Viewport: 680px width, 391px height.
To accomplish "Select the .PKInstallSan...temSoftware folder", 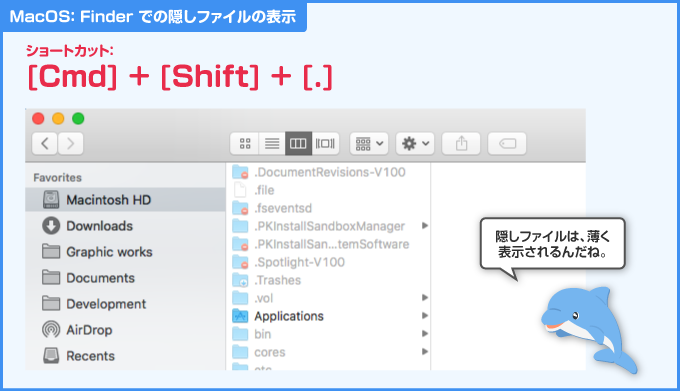I will 328,244.
